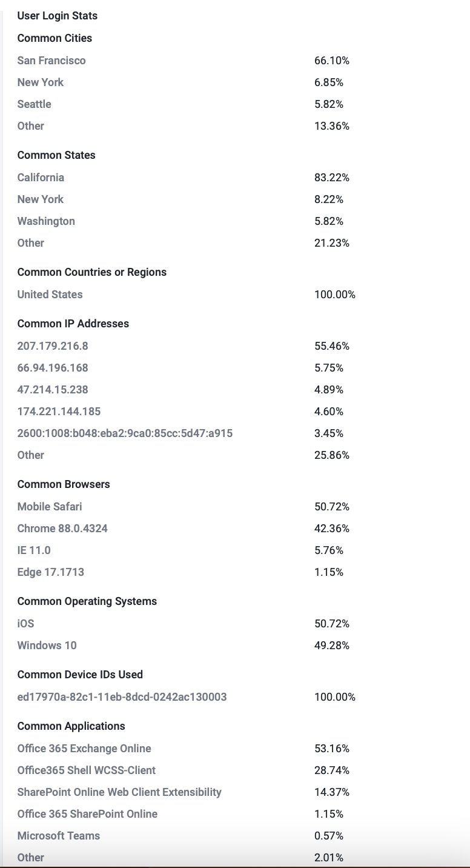This screenshot has height=868, width=470.
Task: Select Office365 Shell WCSS-Client entry
Action: (x=87, y=770)
